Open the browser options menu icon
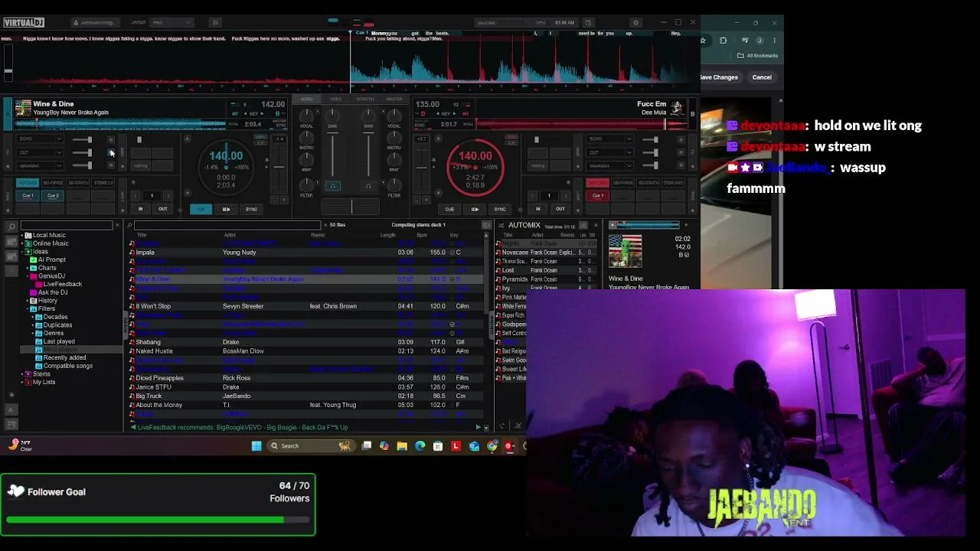The height and width of the screenshot is (551, 980). 486,225
